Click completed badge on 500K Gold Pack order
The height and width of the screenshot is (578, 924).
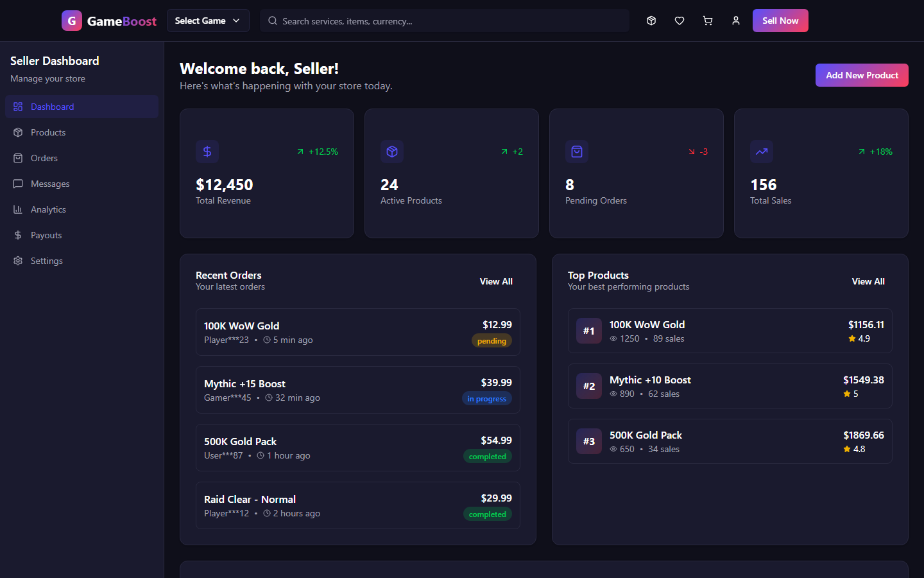tap(488, 457)
